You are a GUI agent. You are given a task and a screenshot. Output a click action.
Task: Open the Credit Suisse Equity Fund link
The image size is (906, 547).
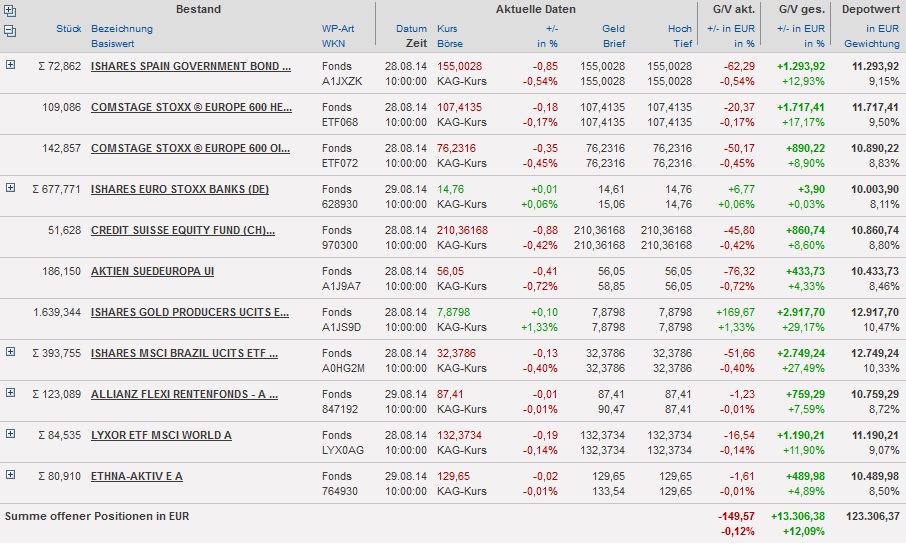click(191, 230)
